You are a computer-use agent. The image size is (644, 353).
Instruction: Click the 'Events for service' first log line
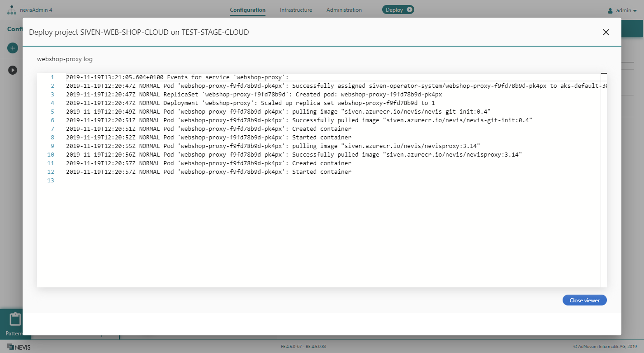(177, 77)
